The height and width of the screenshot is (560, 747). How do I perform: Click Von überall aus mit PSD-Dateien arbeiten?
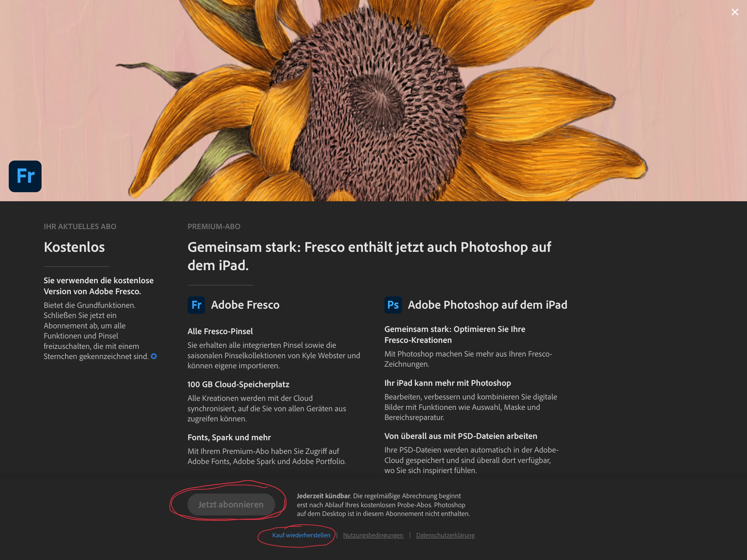pos(461,436)
